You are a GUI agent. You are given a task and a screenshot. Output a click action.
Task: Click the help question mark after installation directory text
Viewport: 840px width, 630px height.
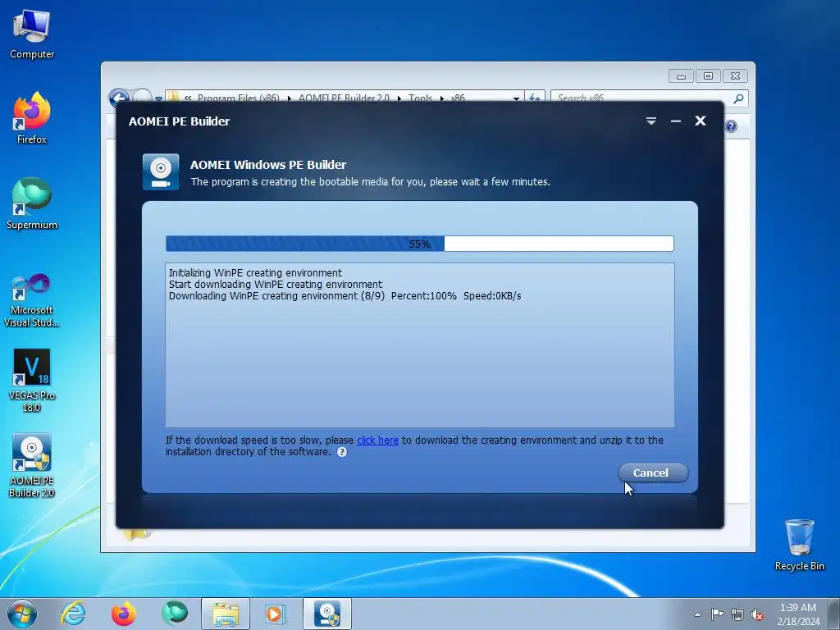tap(342, 452)
